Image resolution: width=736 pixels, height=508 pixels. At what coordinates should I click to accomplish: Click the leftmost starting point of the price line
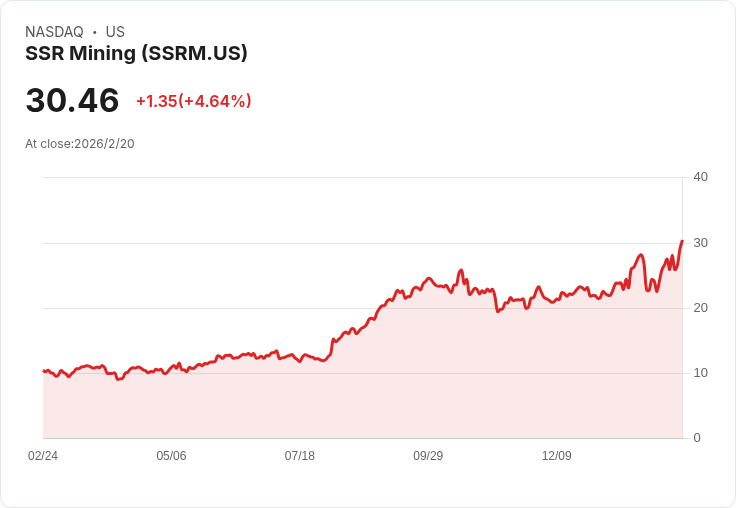(44, 371)
